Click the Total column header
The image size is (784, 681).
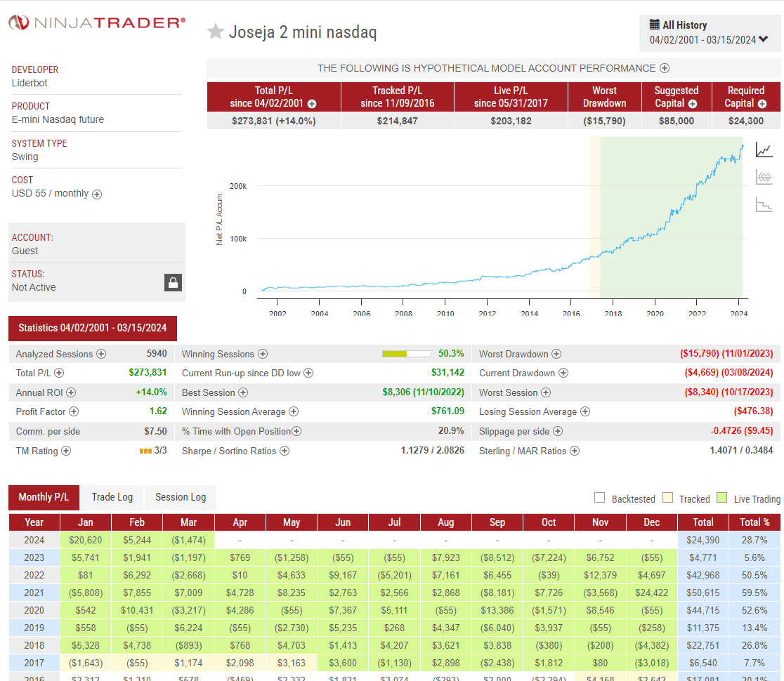point(703,522)
